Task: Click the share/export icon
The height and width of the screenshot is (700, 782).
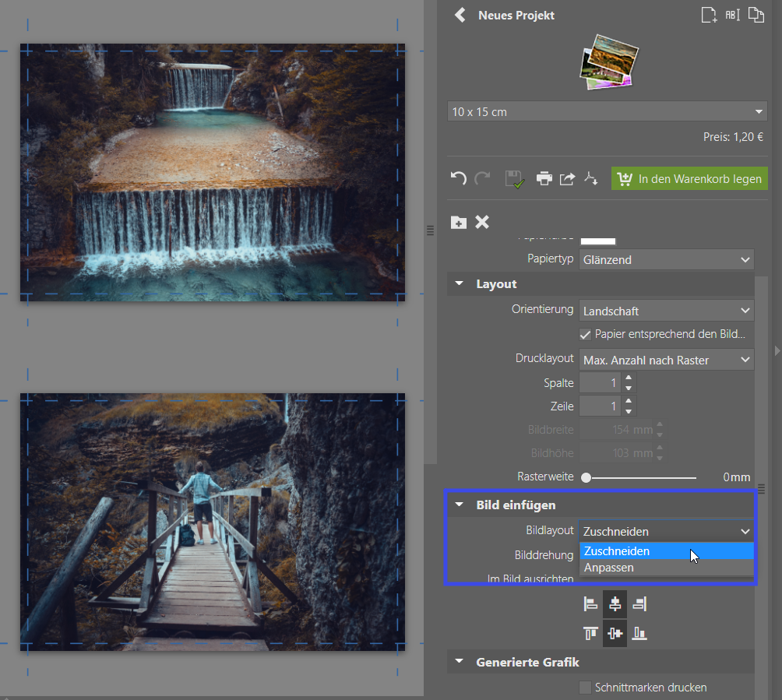Action: (x=567, y=178)
